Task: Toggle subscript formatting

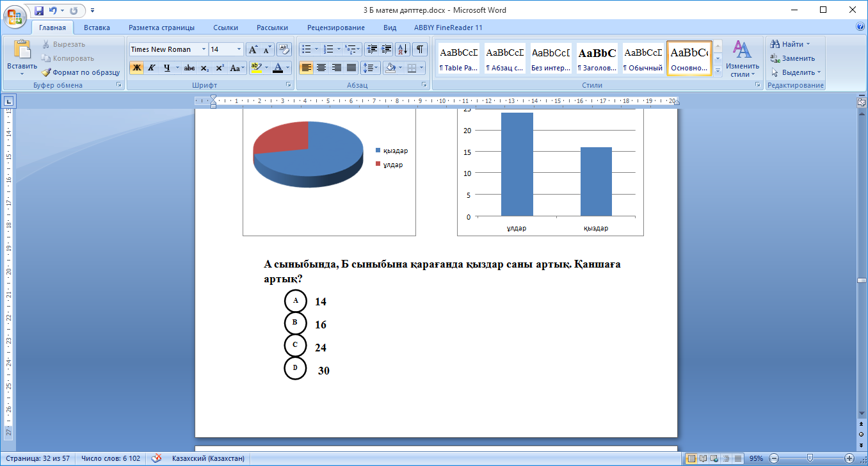Action: (x=204, y=68)
